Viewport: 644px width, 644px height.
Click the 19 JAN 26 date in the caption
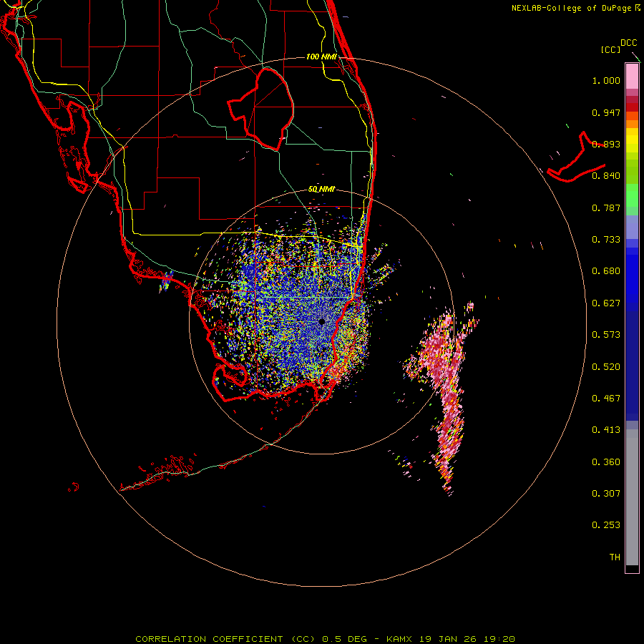tap(448, 639)
